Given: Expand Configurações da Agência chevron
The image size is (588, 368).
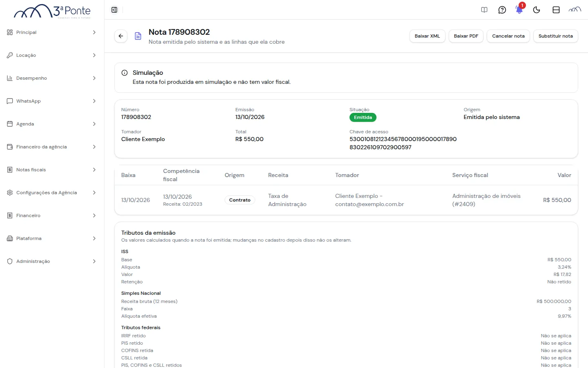Looking at the screenshot, I should pyautogui.click(x=94, y=193).
